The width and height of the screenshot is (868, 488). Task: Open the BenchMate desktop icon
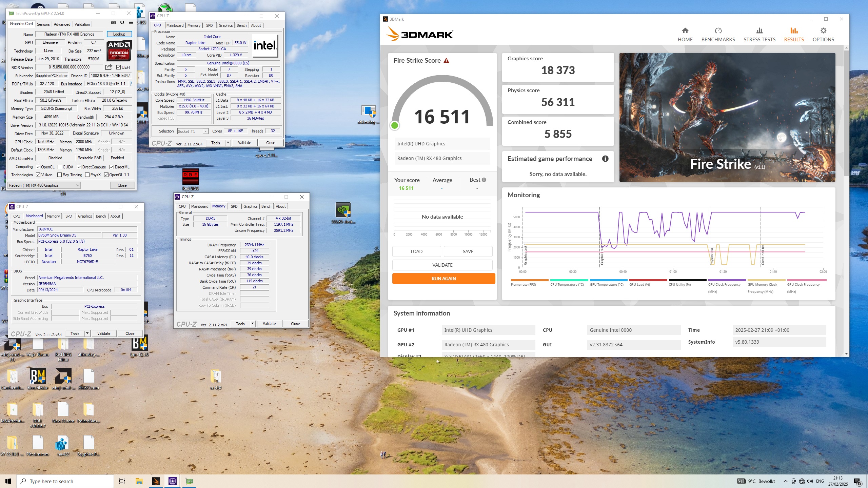(38, 379)
